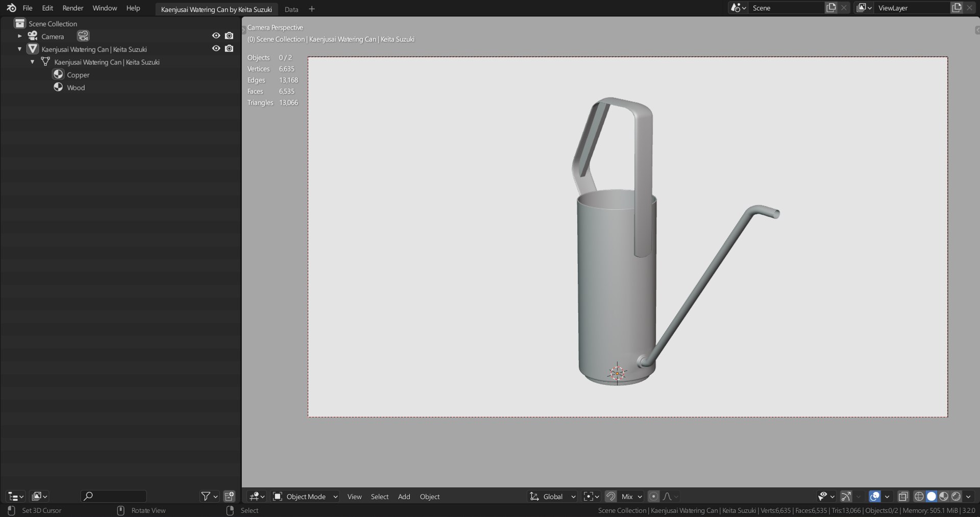
Task: Open the File menu
Action: tap(28, 8)
